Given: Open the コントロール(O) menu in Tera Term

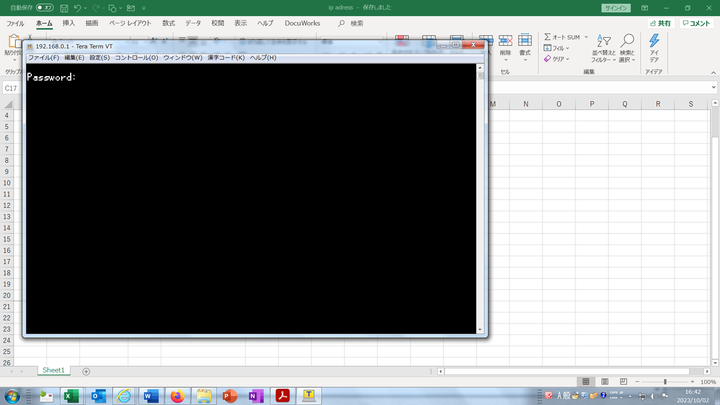Looking at the screenshot, I should 136,58.
